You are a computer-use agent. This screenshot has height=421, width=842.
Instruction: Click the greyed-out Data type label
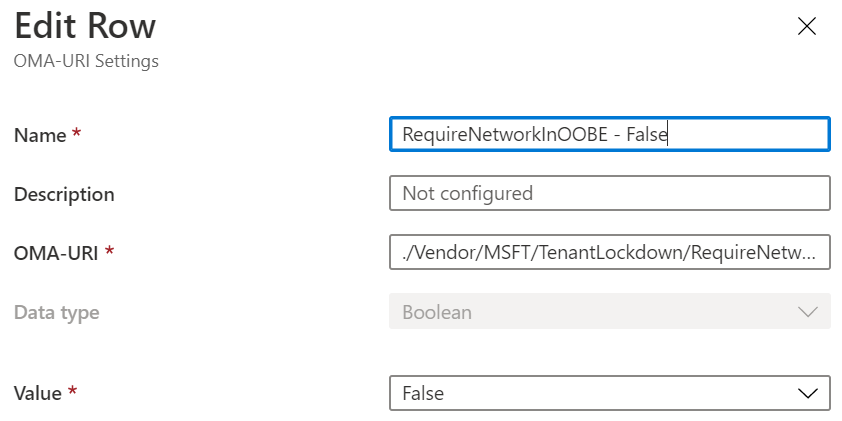click(56, 312)
